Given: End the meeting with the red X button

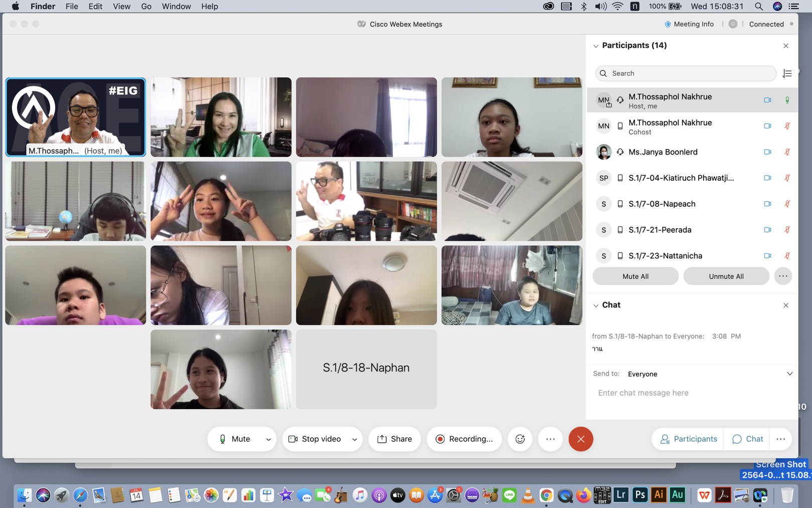Looking at the screenshot, I should coord(581,439).
